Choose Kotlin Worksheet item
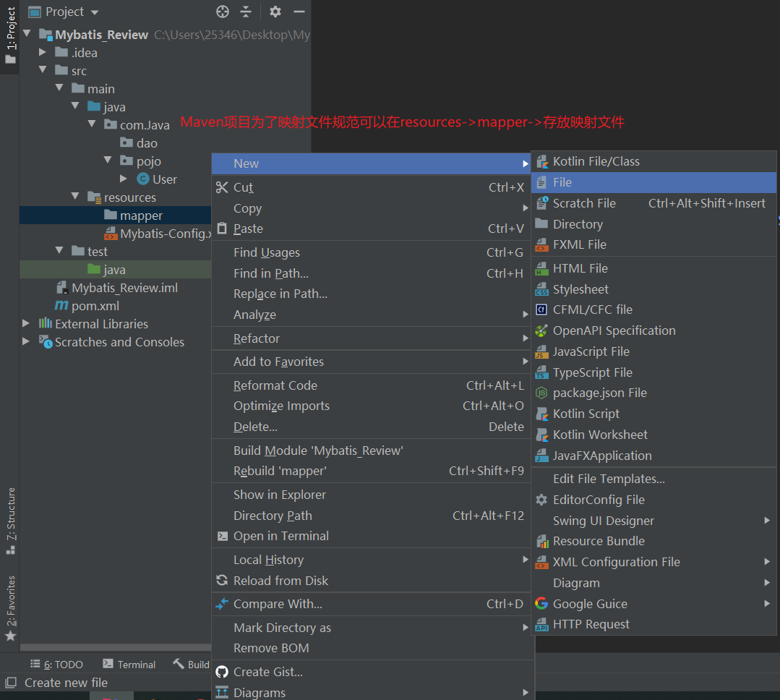The width and height of the screenshot is (780, 700). 653,435
